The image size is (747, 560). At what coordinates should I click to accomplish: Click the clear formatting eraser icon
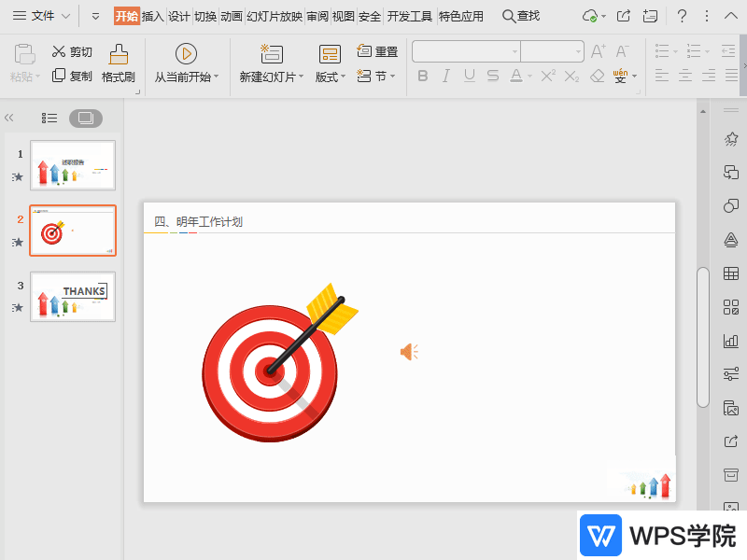(598, 77)
